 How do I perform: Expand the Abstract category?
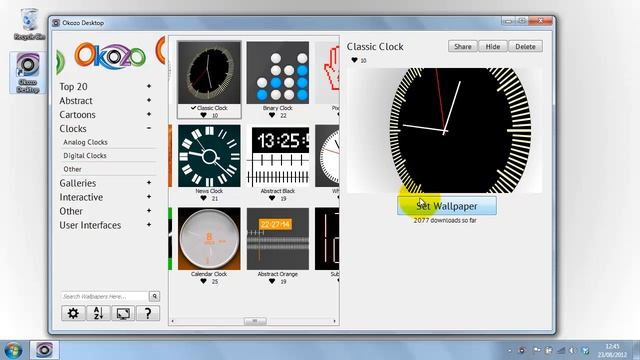pos(149,100)
